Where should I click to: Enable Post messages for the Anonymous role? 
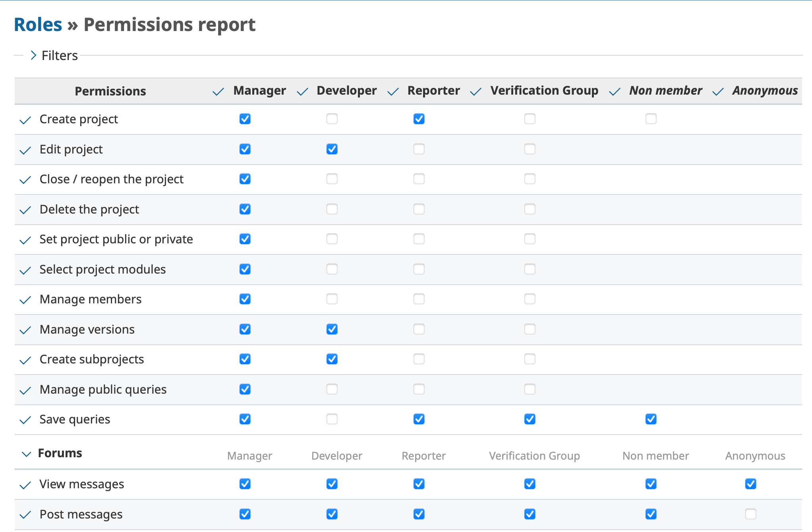tap(750, 514)
